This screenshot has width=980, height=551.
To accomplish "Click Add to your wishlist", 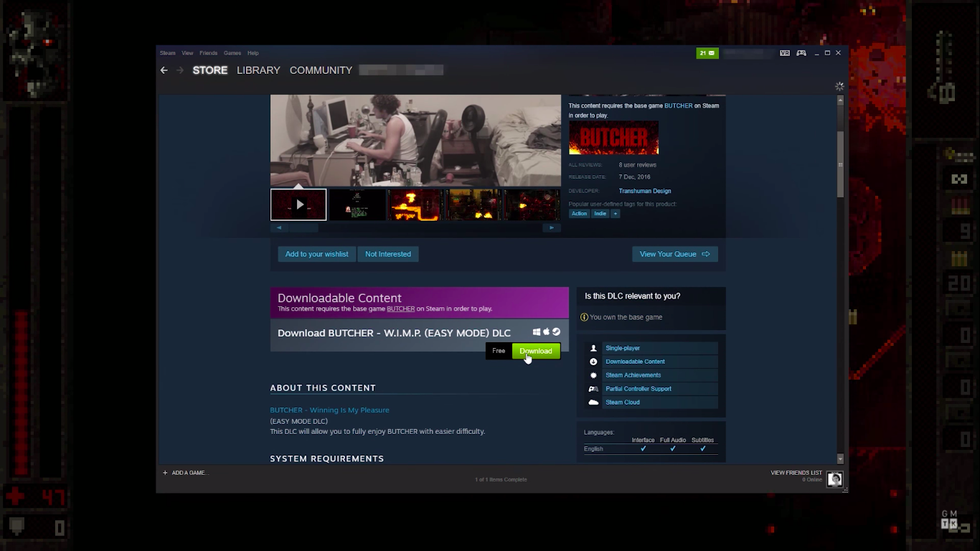I will click(x=316, y=254).
